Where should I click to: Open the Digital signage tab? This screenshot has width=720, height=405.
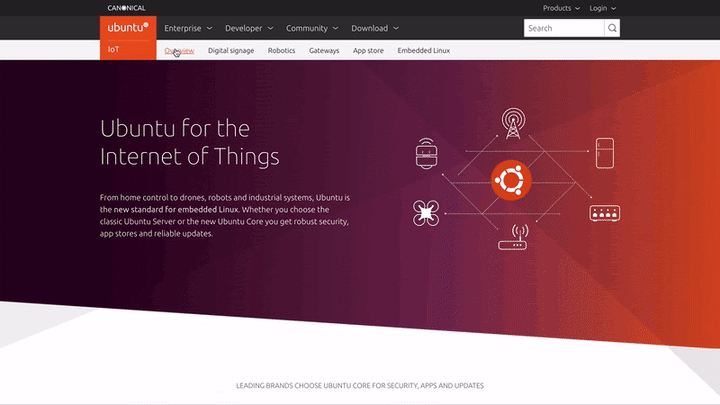point(231,51)
